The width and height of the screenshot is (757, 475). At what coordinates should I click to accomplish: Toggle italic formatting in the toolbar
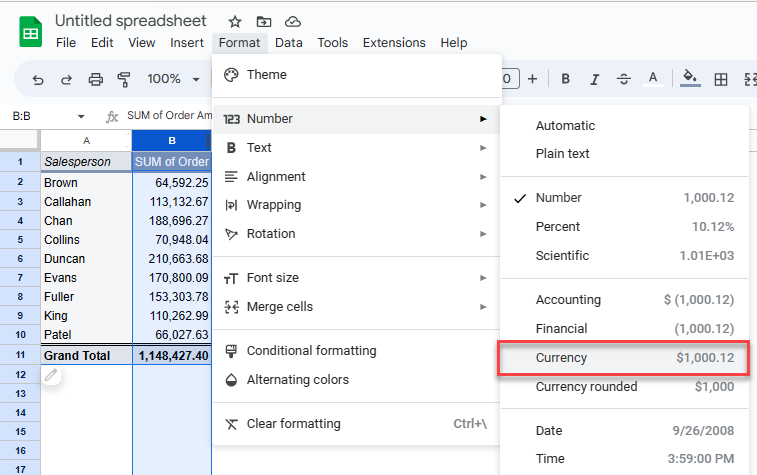click(x=595, y=79)
